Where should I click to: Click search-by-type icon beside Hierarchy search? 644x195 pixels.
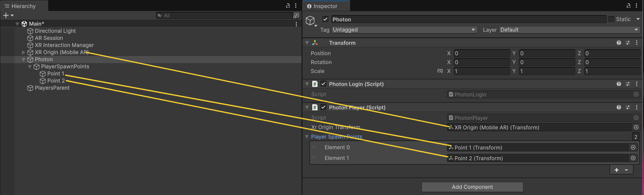pos(296,15)
